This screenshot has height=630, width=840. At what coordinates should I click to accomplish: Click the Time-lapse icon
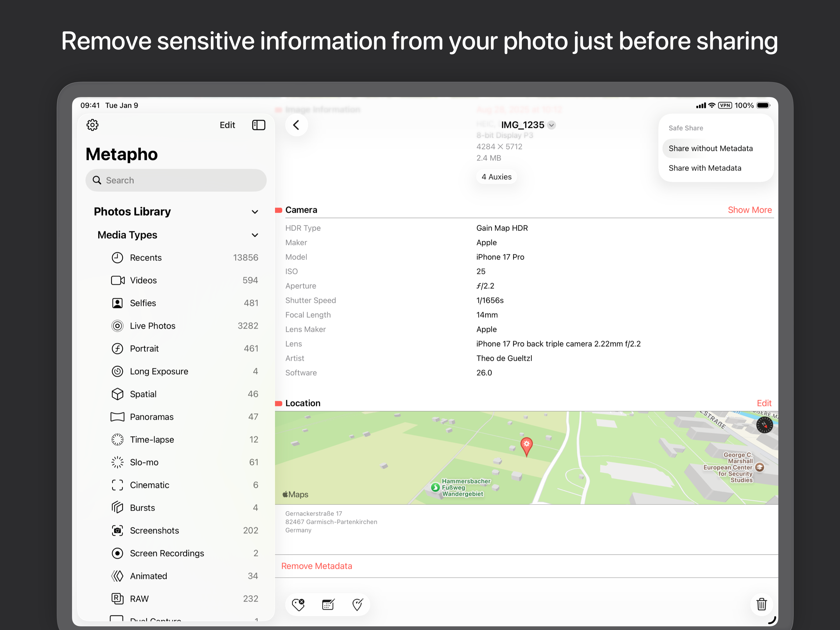click(117, 440)
